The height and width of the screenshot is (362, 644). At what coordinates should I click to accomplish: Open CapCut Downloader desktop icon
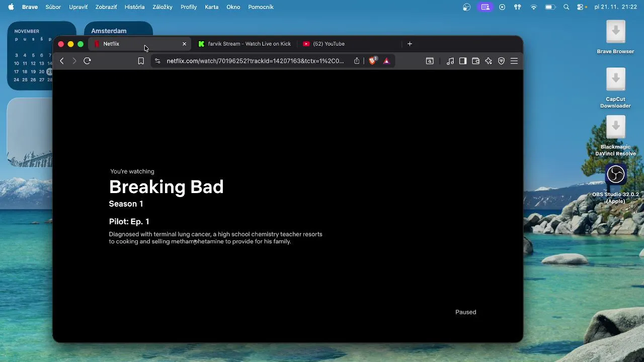point(615,88)
